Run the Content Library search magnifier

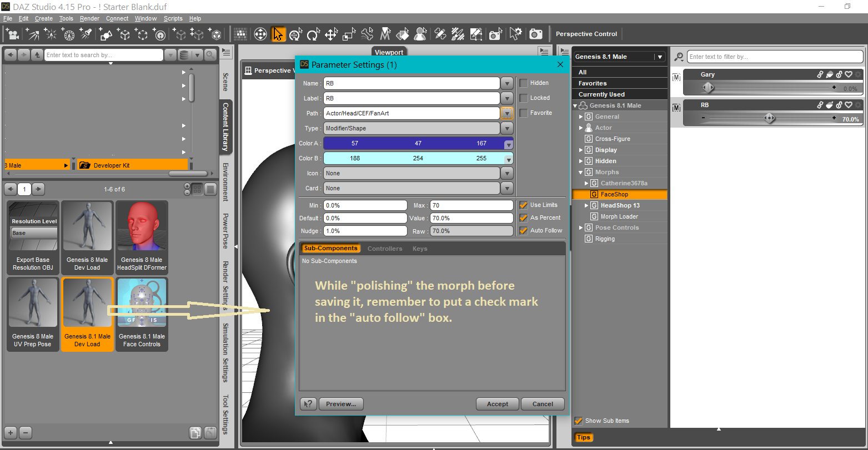tap(210, 55)
